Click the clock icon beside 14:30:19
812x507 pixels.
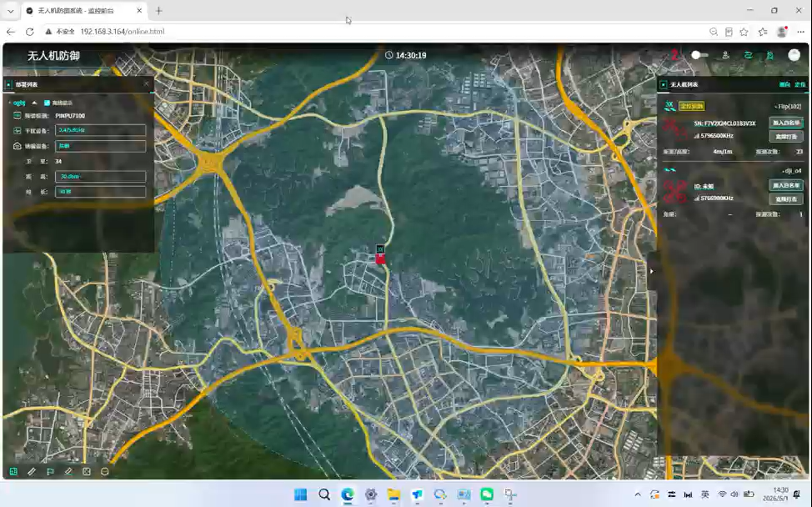click(x=389, y=55)
